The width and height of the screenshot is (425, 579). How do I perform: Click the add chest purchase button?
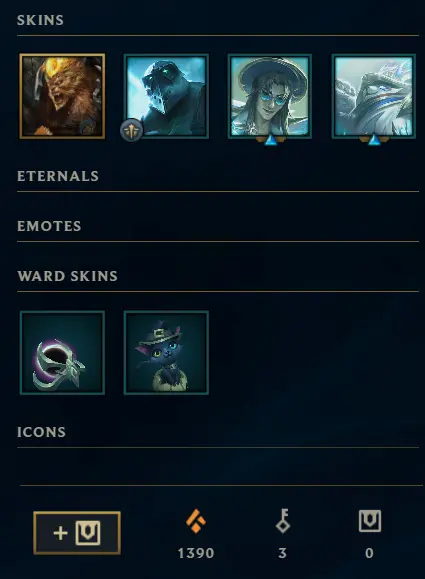[77, 533]
